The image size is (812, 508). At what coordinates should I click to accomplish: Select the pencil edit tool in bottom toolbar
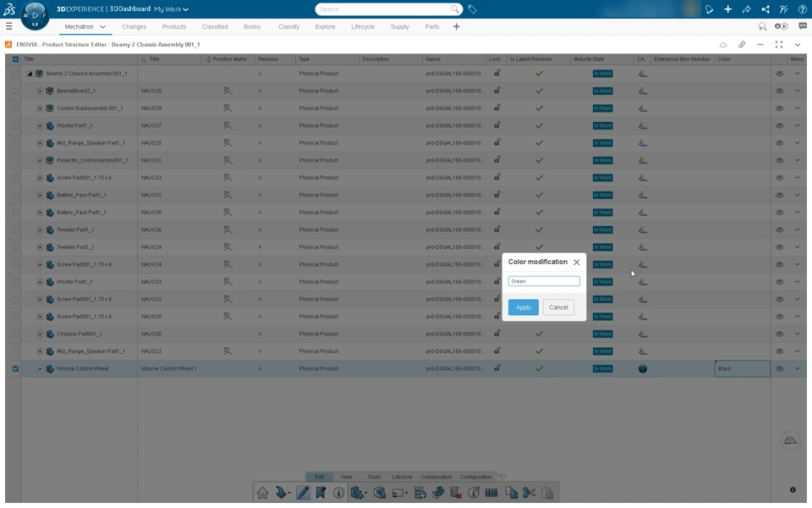tap(303, 493)
